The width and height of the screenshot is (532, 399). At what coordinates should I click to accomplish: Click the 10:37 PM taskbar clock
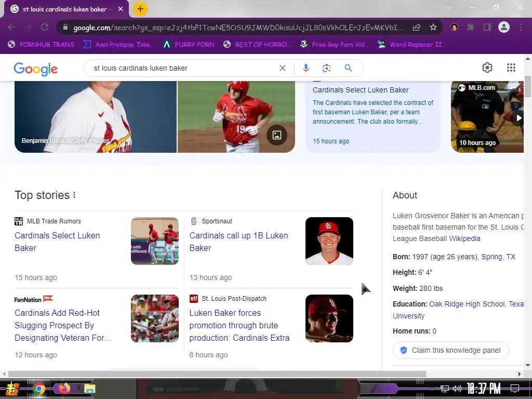tap(483, 389)
